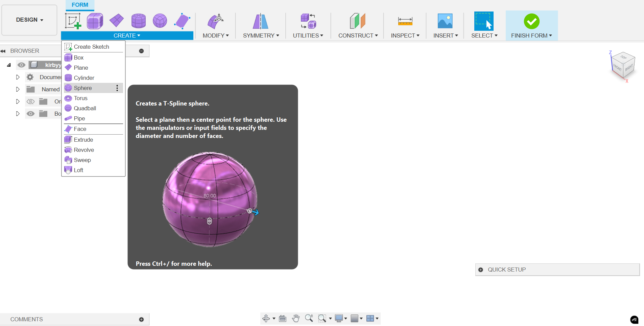The width and height of the screenshot is (644, 326).
Task: Click the ViewCube in the corner
Action: [623, 66]
